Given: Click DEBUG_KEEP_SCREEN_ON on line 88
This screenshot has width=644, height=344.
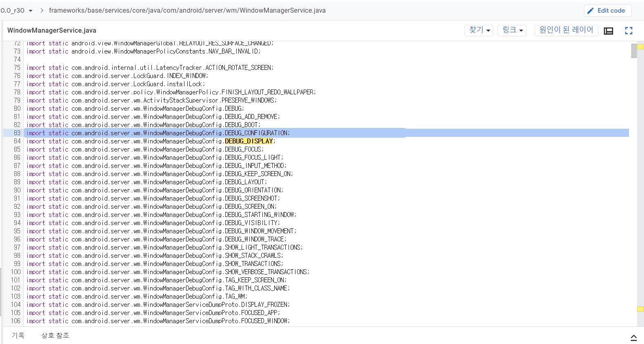Looking at the screenshot, I should [258, 174].
